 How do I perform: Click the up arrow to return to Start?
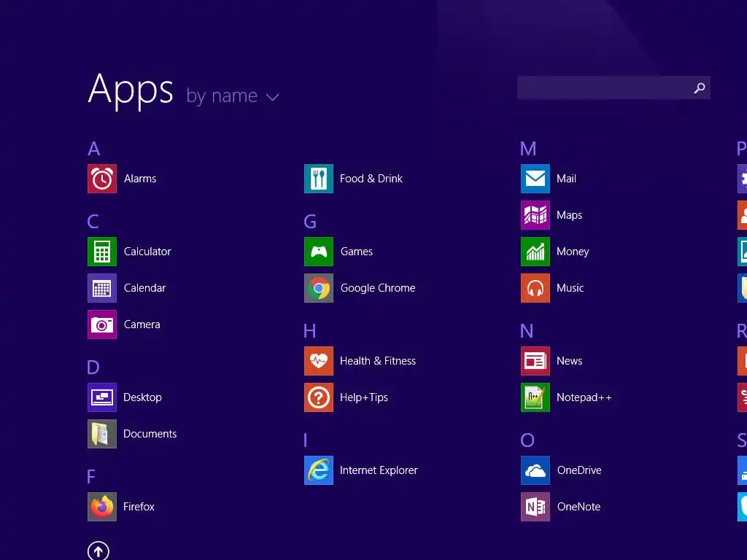point(98,551)
